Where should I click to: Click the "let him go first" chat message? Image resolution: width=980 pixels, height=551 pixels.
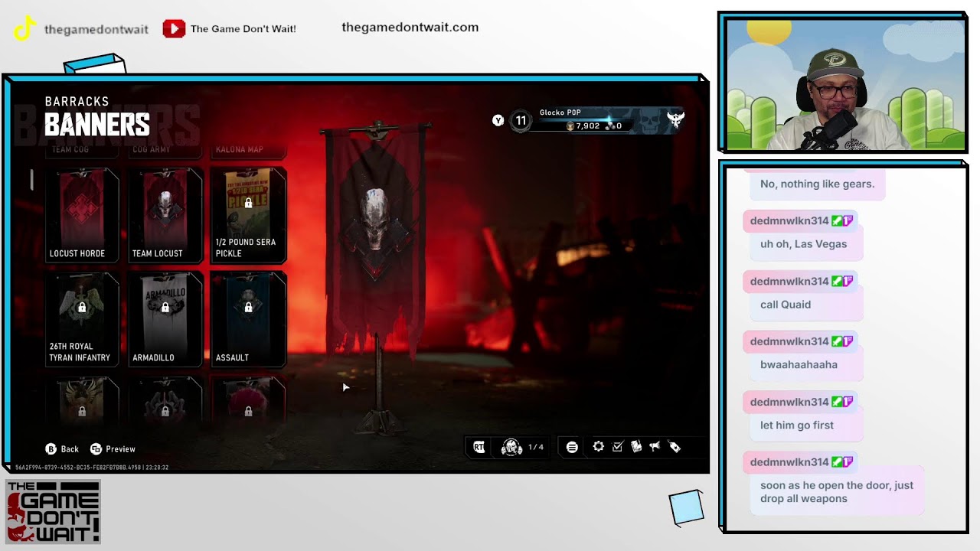point(797,425)
